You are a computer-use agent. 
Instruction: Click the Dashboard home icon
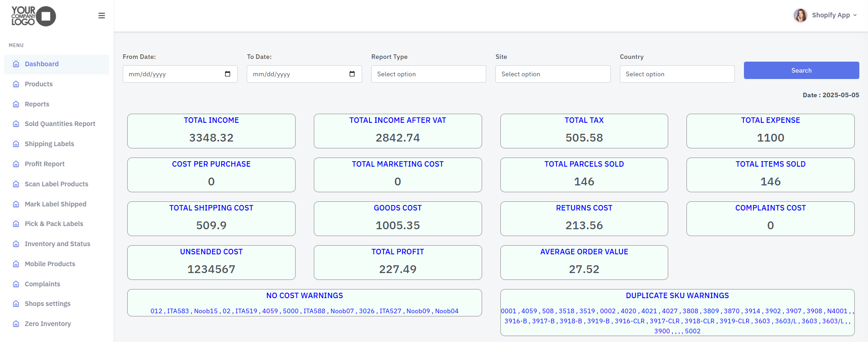coord(16,64)
